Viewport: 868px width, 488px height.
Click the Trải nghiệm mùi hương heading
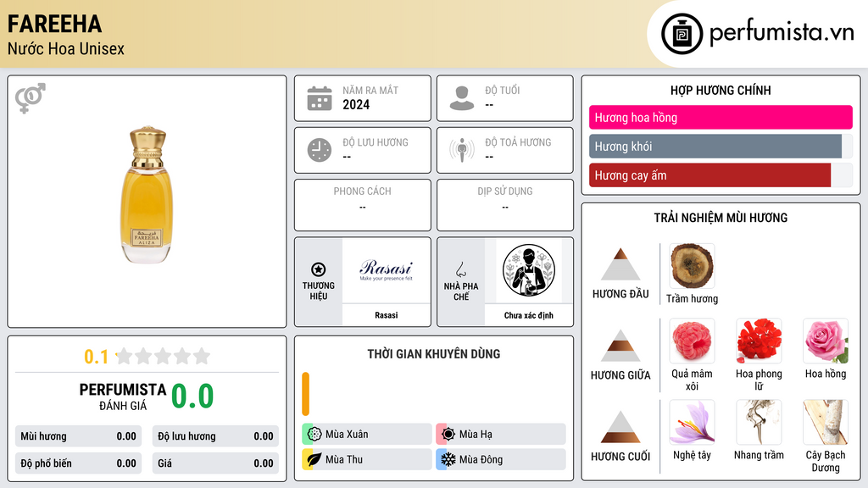[x=721, y=218]
